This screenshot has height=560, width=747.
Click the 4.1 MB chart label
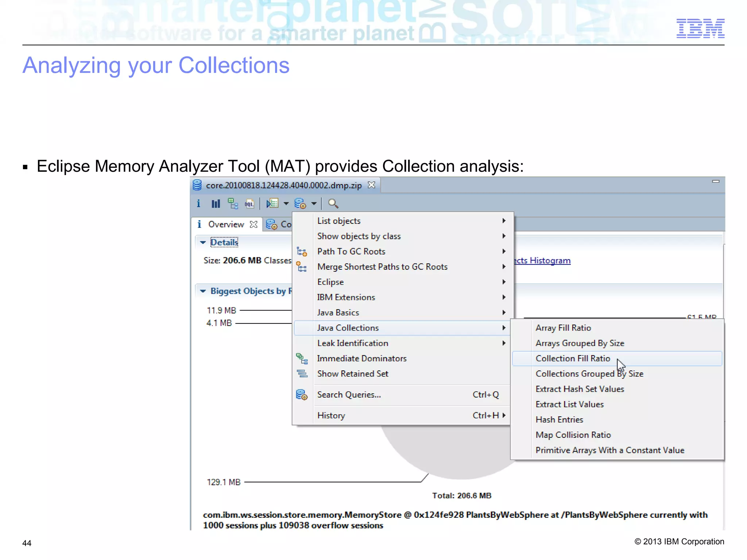[219, 323]
